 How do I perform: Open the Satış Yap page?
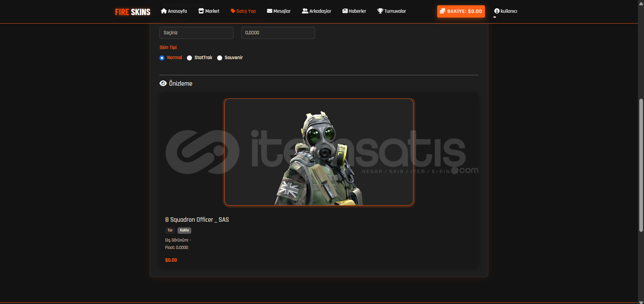click(x=243, y=11)
